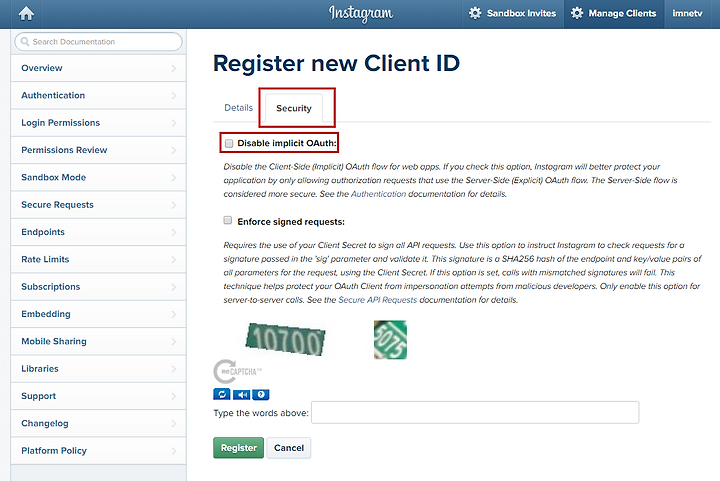Expand Authentication chevron in sidebar

(174, 96)
